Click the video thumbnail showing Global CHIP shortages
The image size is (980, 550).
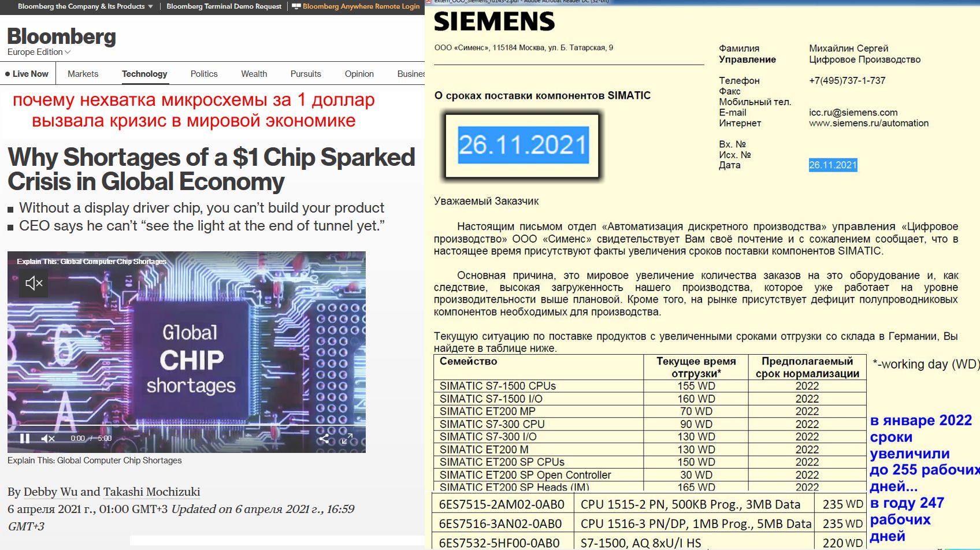point(187,352)
